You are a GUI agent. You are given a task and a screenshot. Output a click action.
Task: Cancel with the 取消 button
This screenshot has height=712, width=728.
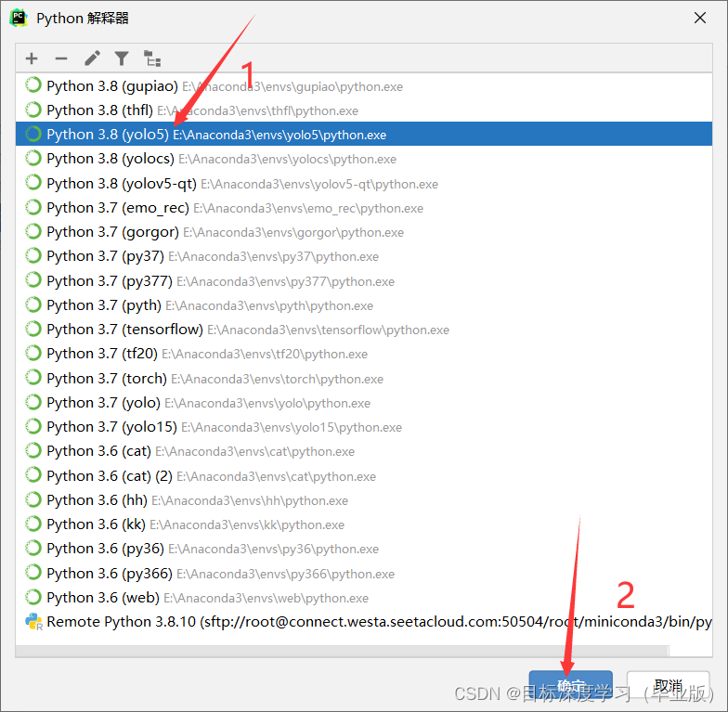669,685
